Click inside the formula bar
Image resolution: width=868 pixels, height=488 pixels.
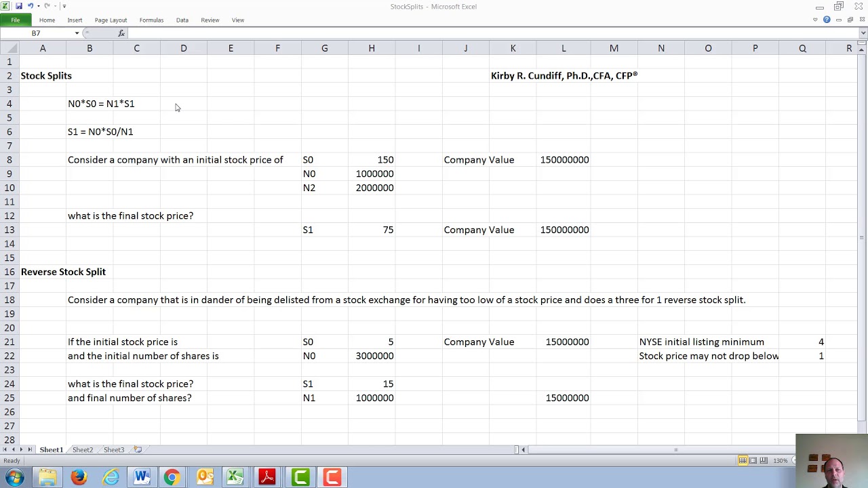[x=492, y=33]
